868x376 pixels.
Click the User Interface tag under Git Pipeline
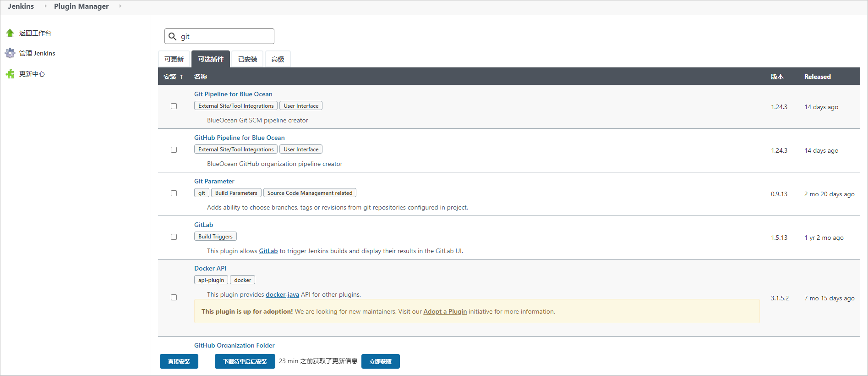click(301, 105)
